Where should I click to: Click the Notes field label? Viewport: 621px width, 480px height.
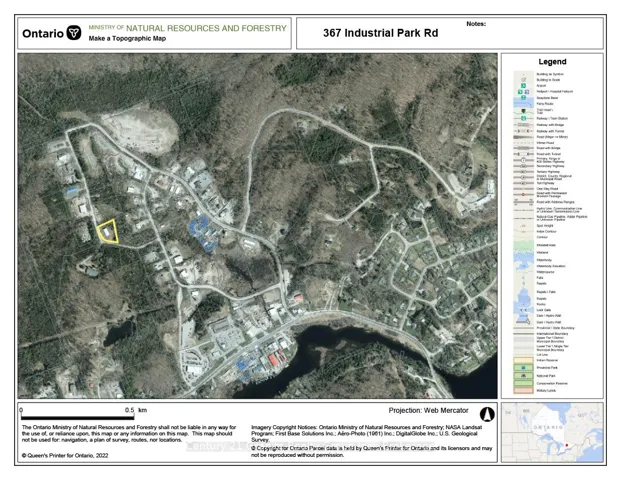(x=475, y=22)
